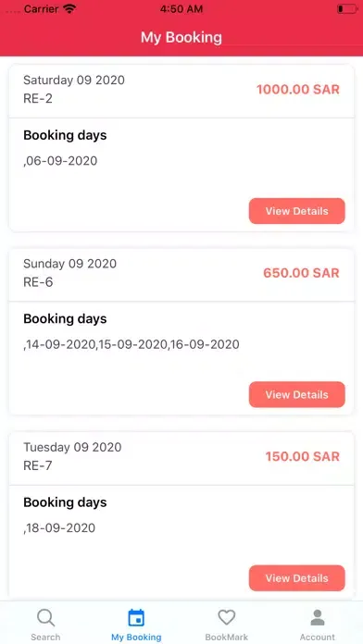Tap the My Booking header title
This screenshot has height=644, width=363.
coord(181,37)
